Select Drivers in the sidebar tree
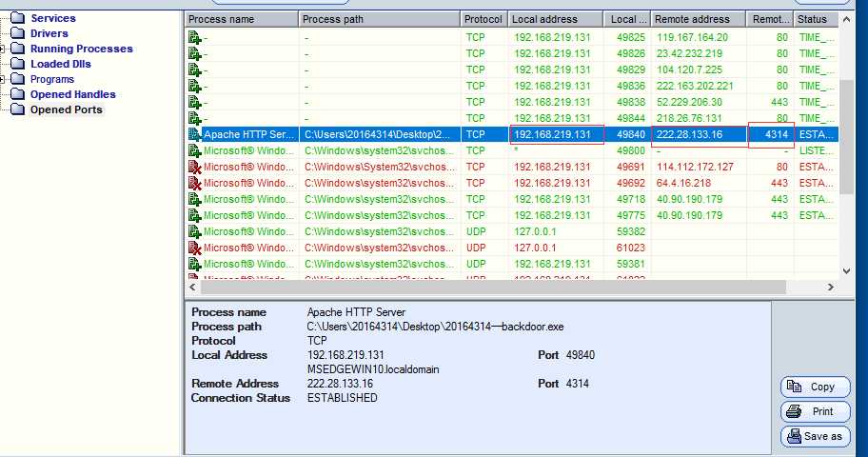This screenshot has width=868, height=457. tap(49, 33)
